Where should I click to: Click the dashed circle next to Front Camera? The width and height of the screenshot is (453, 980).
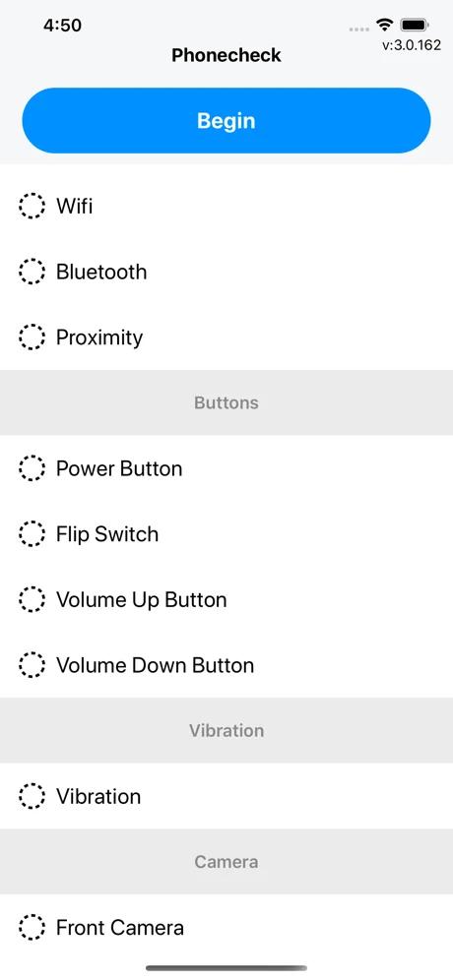pyautogui.click(x=32, y=927)
